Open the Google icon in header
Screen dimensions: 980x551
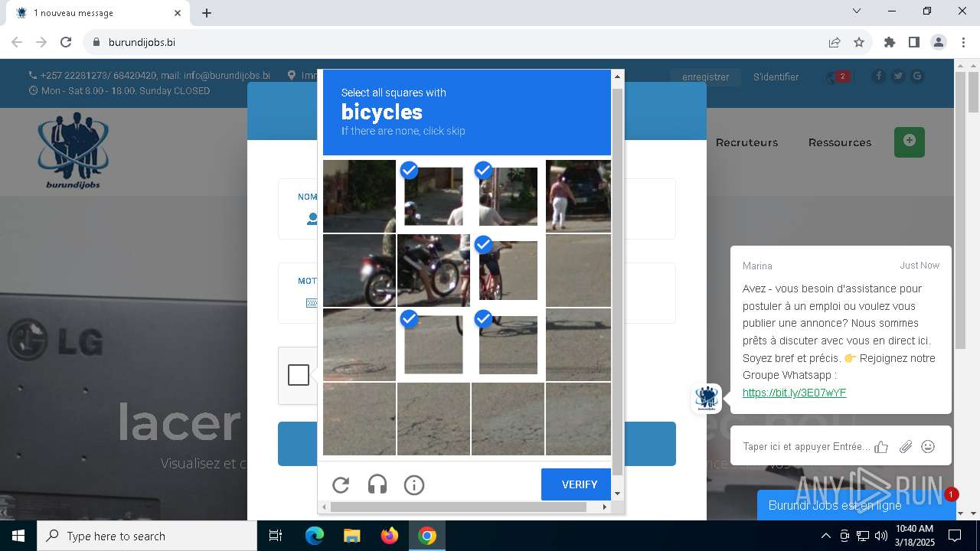916,76
